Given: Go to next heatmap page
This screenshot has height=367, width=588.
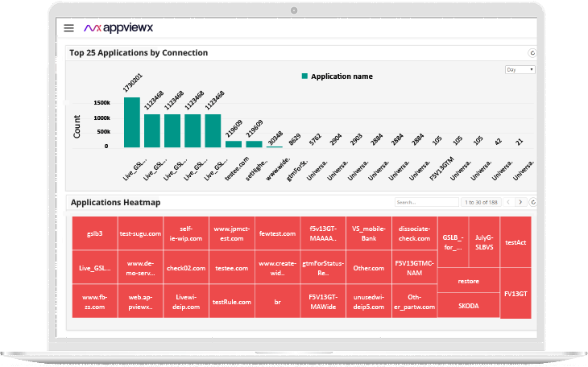Looking at the screenshot, I should pyautogui.click(x=520, y=202).
